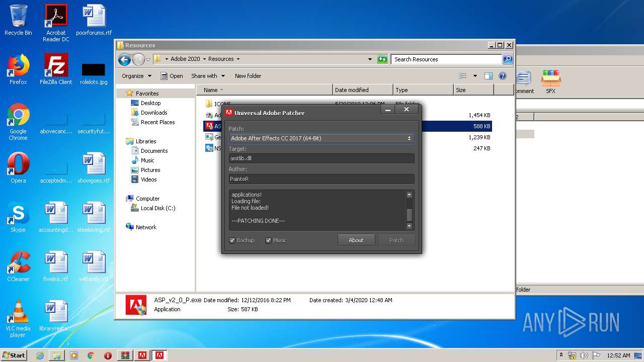The width and height of the screenshot is (644, 362).
Task: Open Local Disk (C:)
Action: coord(158,208)
